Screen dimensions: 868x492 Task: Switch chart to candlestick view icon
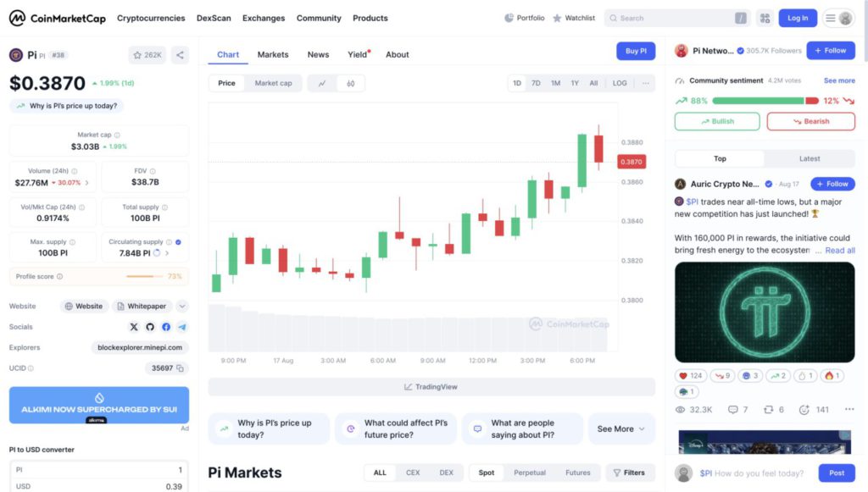[x=350, y=83]
